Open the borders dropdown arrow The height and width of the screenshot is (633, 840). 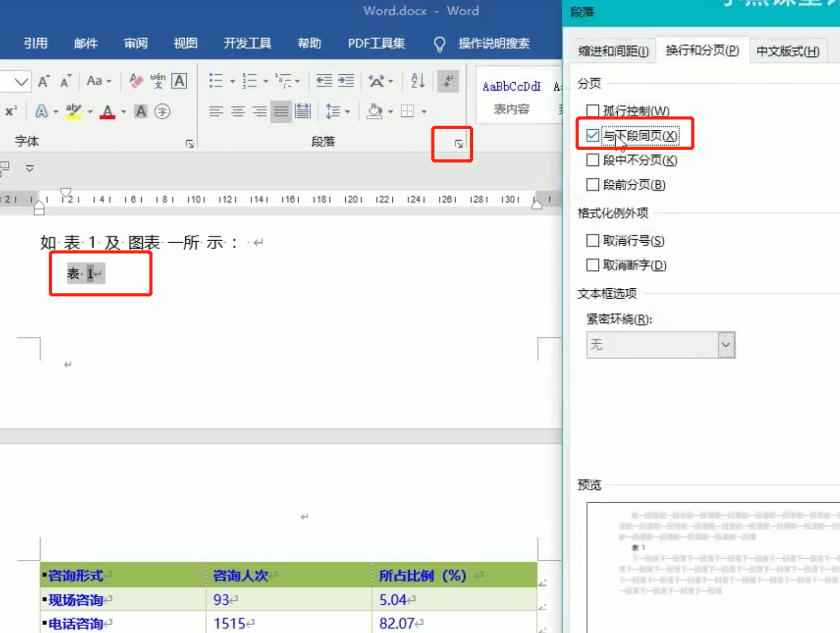point(424,111)
